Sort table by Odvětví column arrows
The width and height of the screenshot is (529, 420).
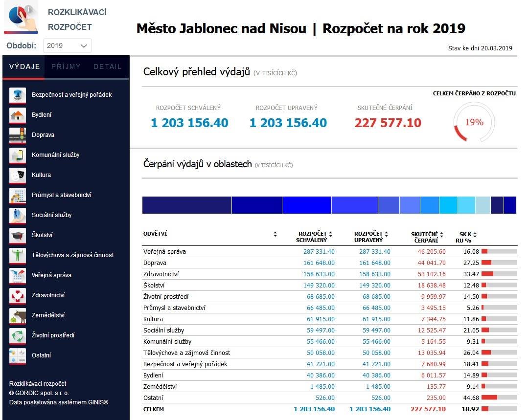pyautogui.click(x=275, y=234)
